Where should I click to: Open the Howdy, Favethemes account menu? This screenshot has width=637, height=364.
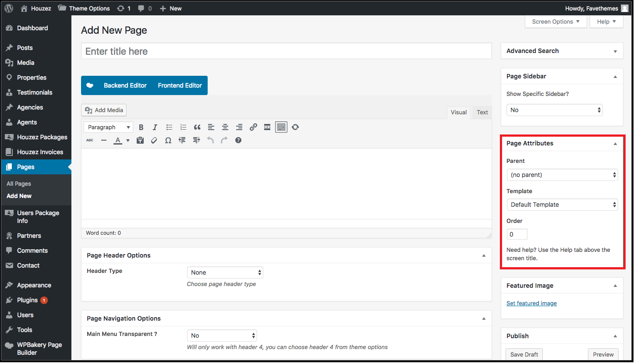[x=597, y=8]
